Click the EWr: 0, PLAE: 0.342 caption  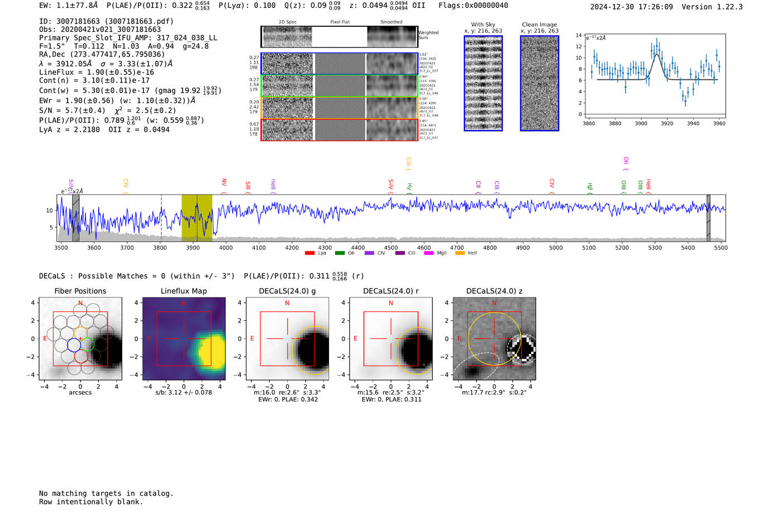tap(288, 400)
